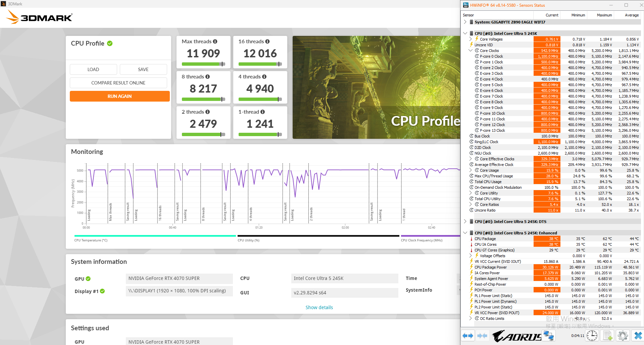This screenshot has height=345, width=644.
Task: Click the Max threads score progress bar
Action: click(x=203, y=64)
